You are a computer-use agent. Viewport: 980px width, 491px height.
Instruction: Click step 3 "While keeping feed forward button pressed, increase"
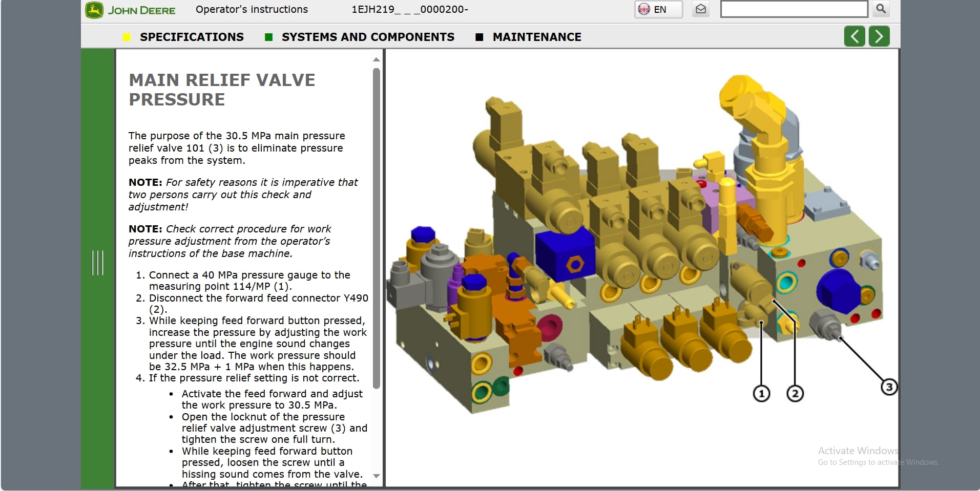coord(258,344)
